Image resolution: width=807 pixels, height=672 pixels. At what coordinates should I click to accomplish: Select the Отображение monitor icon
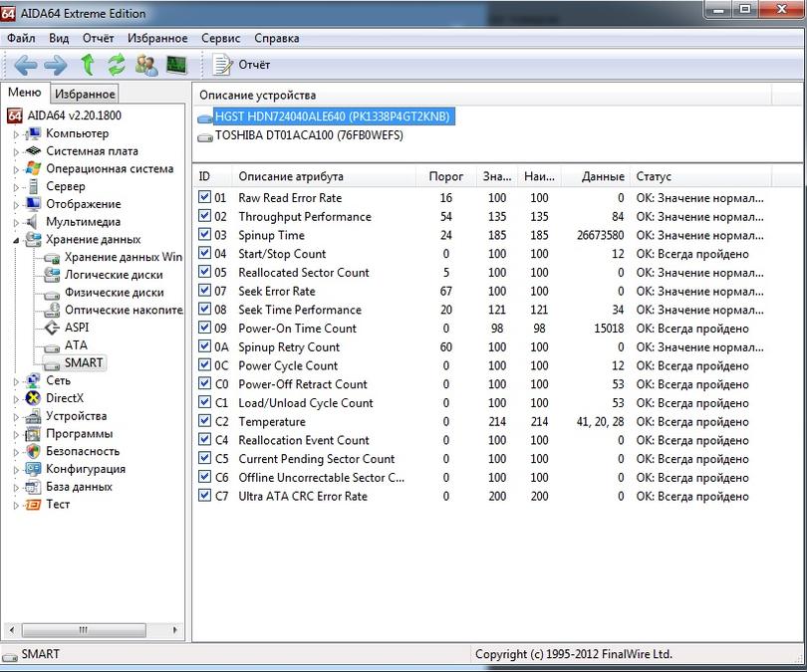[x=34, y=204]
